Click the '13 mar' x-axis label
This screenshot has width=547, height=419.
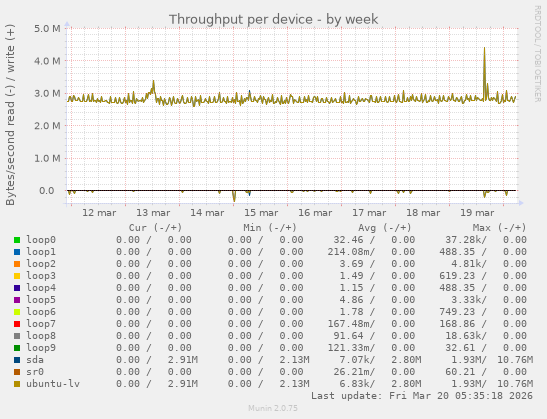pos(153,212)
